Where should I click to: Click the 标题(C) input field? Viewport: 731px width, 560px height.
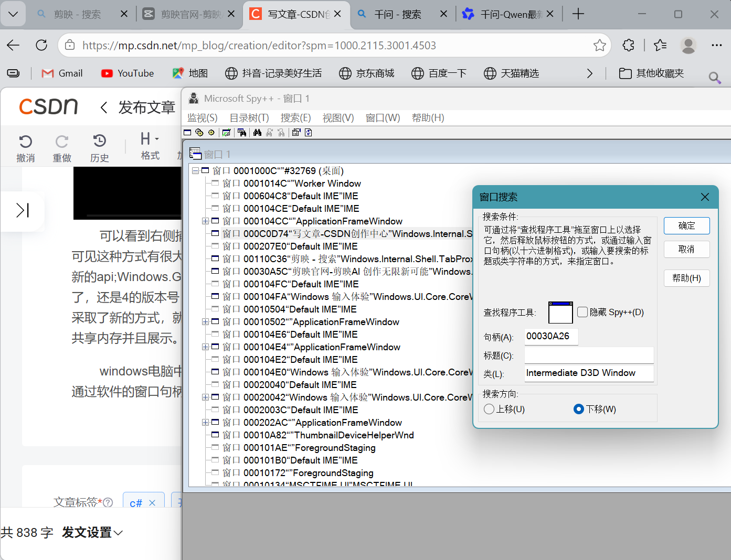tap(589, 355)
